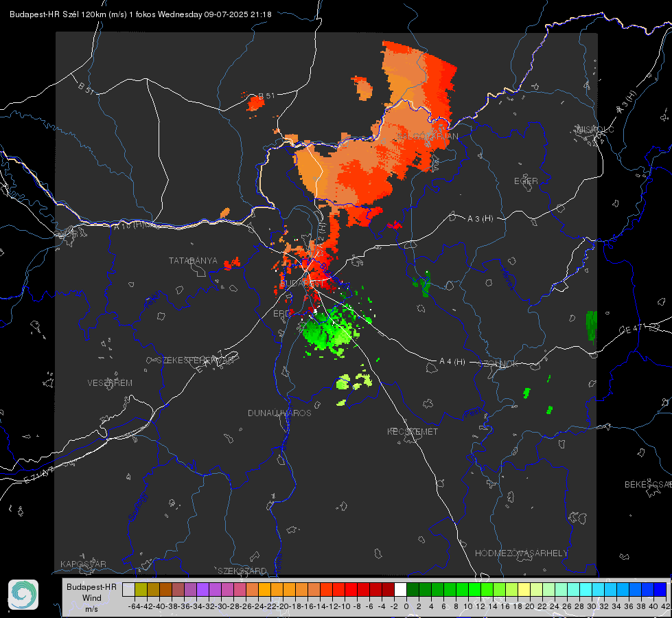Viewport: 672px width, 618px height.
Task: Click the SZOLNOK city label
Action: pyautogui.click(x=498, y=363)
